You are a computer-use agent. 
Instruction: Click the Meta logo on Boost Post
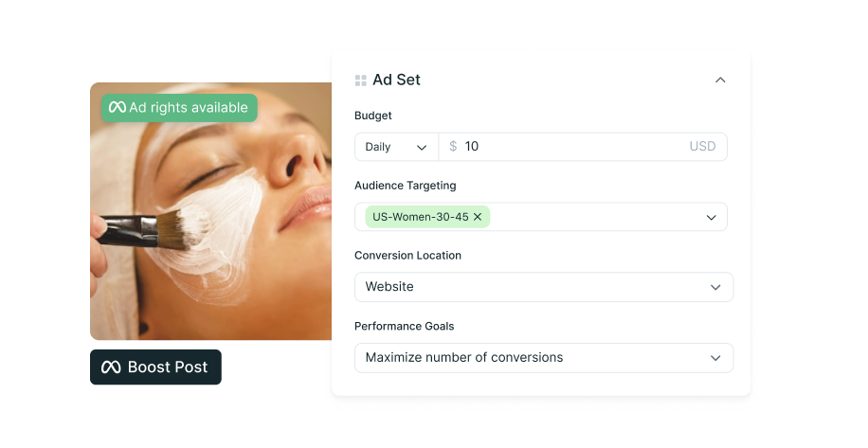[x=111, y=367]
